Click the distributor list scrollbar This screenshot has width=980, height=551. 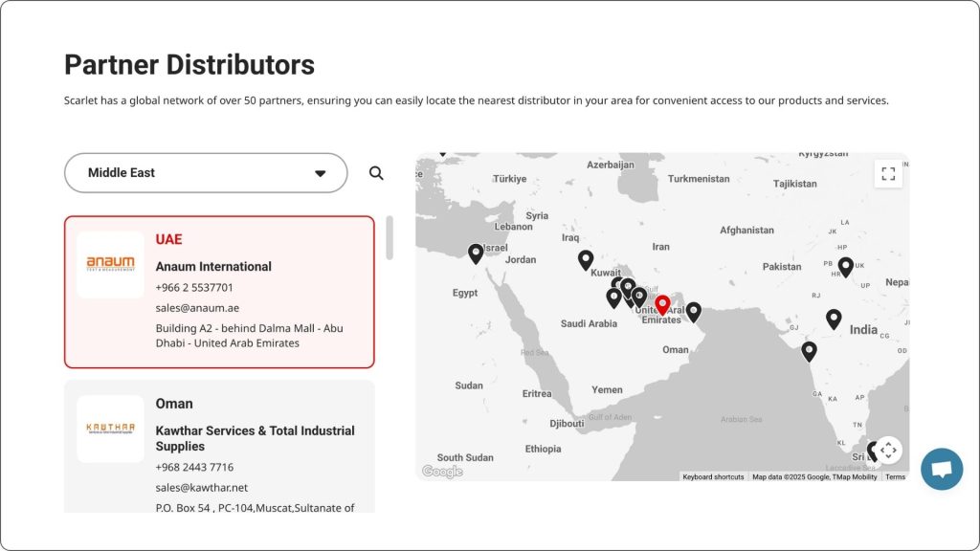(x=390, y=237)
